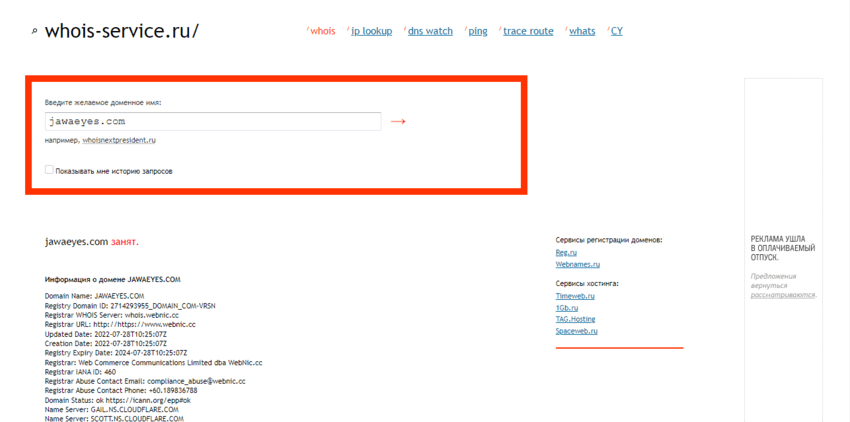Follow the 1Gb.ru hosting link
This screenshot has height=422, width=850.
click(566, 308)
